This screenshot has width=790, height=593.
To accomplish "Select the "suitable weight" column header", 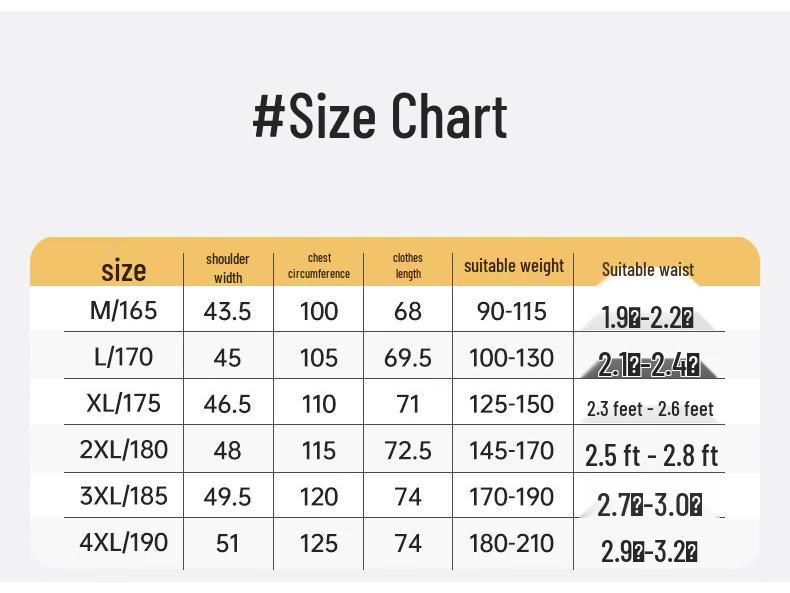I will (x=514, y=266).
